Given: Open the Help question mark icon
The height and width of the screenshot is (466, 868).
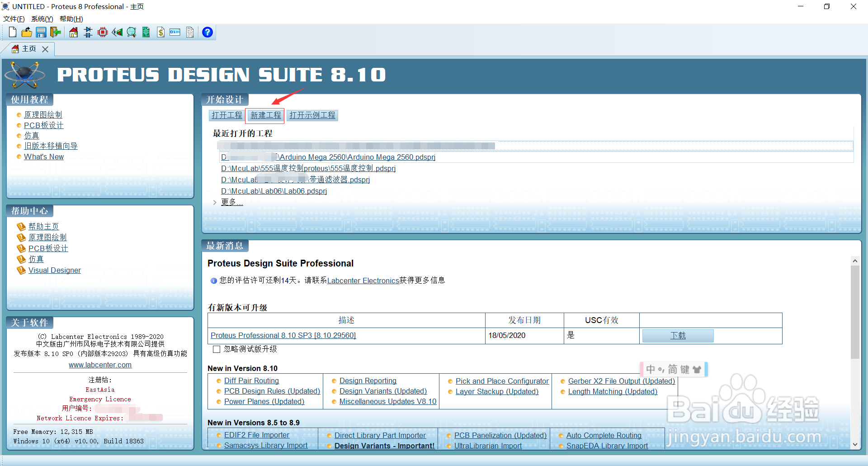Looking at the screenshot, I should click(x=207, y=32).
